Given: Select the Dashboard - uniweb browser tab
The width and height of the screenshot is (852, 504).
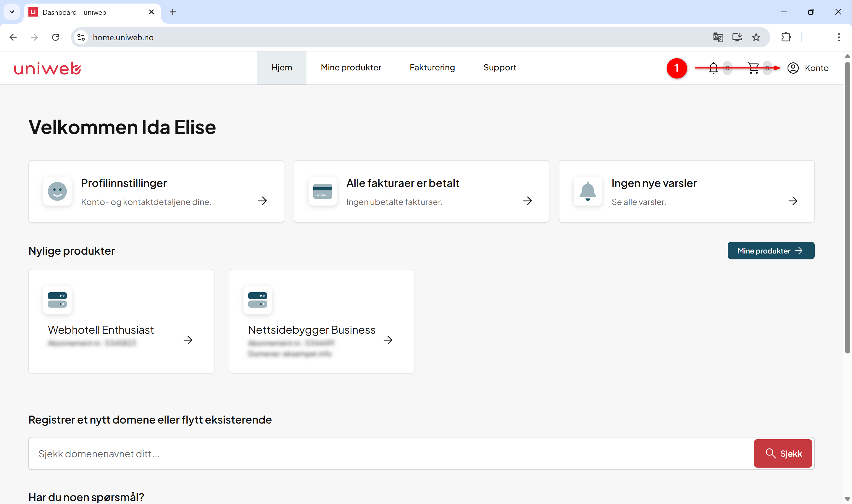Looking at the screenshot, I should (x=92, y=12).
